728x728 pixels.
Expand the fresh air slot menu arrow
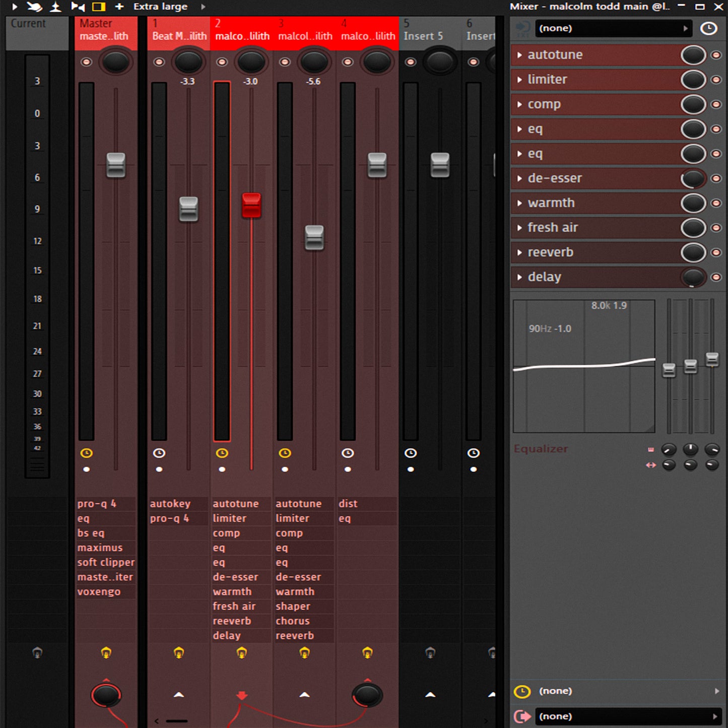519,228
